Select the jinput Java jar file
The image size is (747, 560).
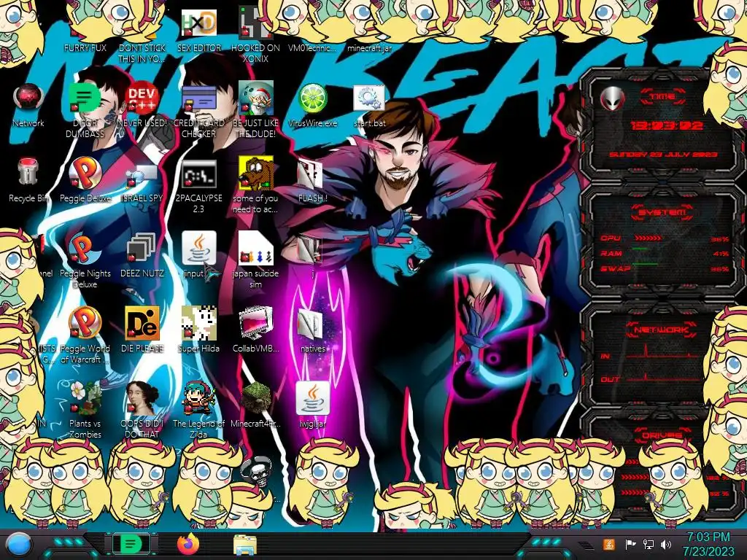198,249
